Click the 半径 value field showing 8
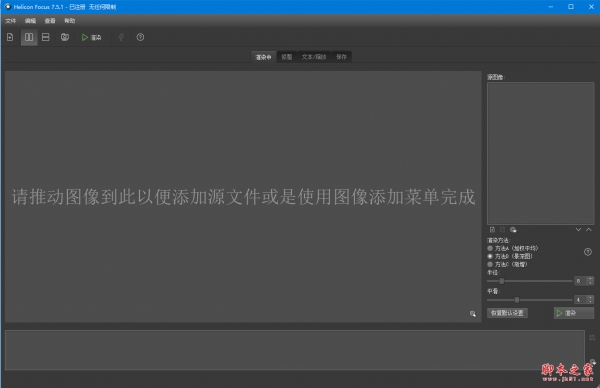The image size is (600, 388). (x=580, y=281)
